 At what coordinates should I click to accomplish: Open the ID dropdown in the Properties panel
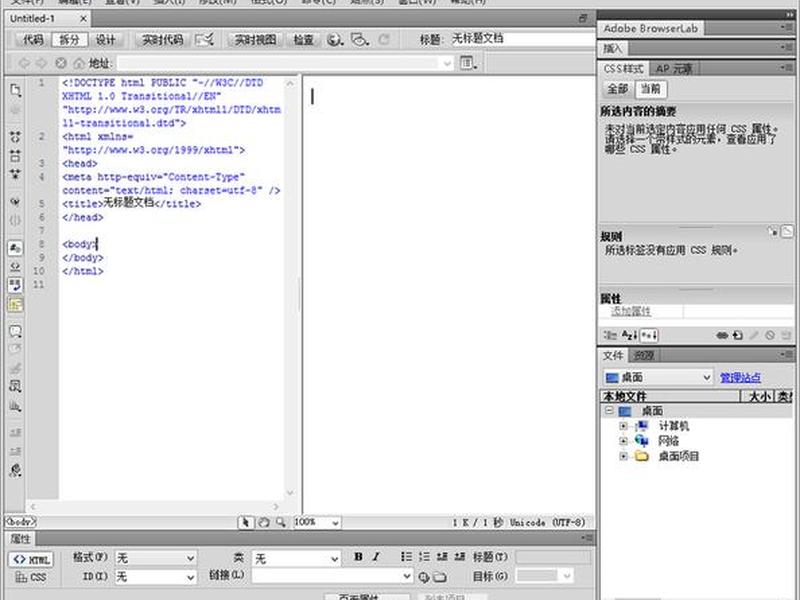(x=156, y=577)
